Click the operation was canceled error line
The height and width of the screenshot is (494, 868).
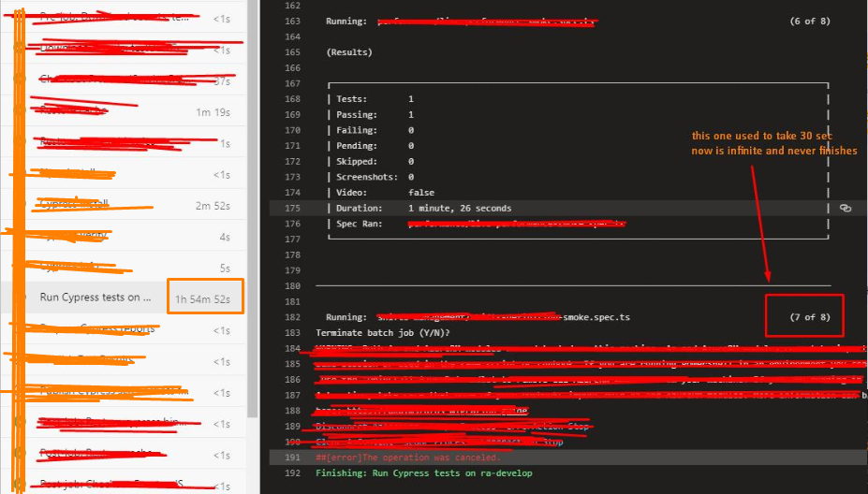(x=408, y=458)
